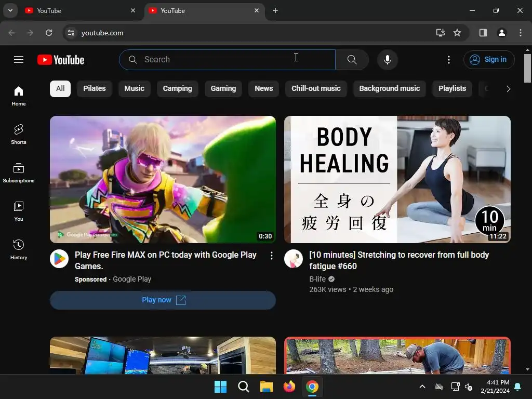Select the Gaming filter chip

pos(223,88)
